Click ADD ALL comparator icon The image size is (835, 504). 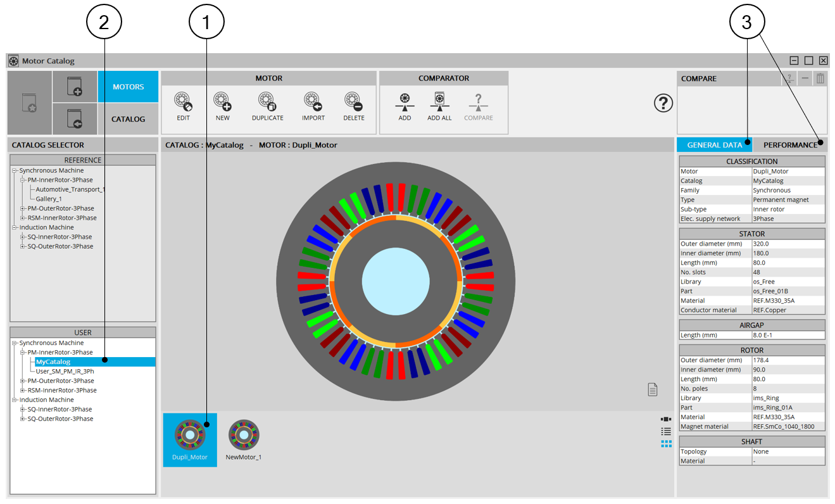439,103
